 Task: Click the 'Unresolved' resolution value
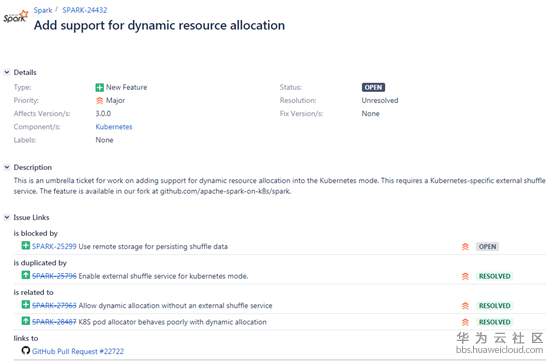point(380,101)
